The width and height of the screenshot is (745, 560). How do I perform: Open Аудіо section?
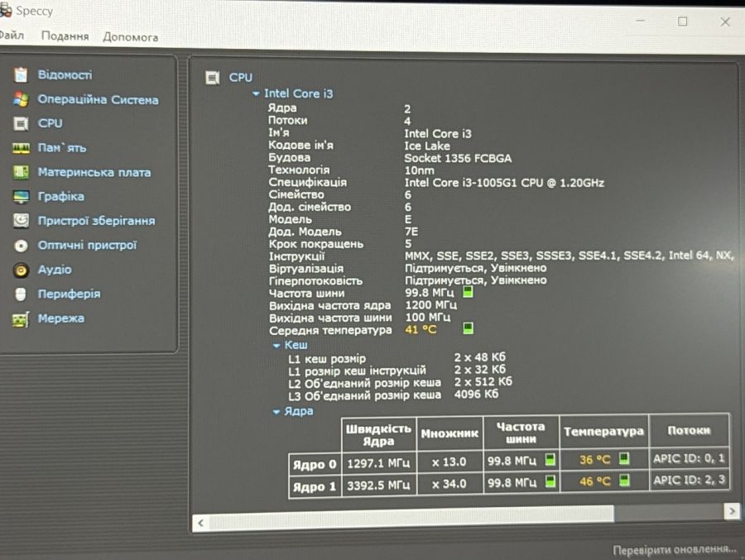click(55, 270)
